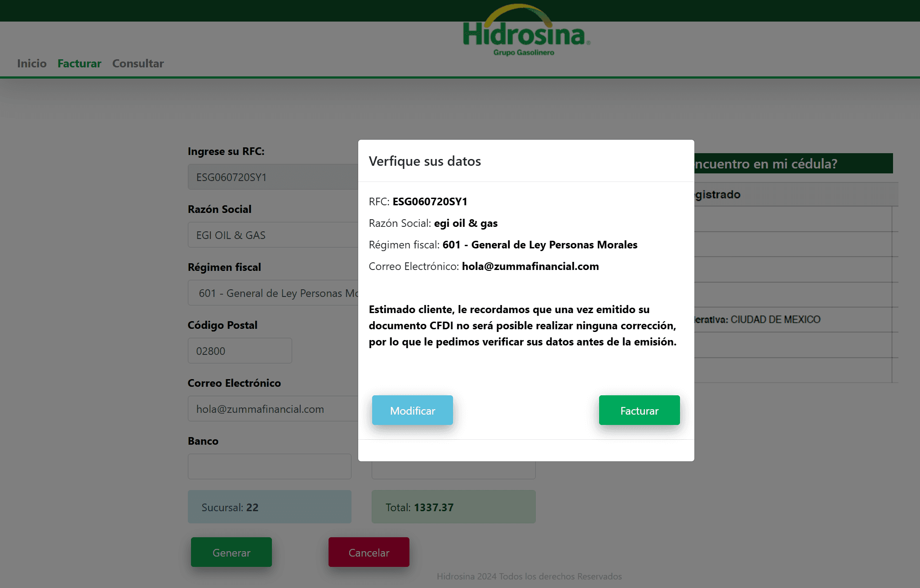Click the 'Verfique sus datos' dialog title

425,161
